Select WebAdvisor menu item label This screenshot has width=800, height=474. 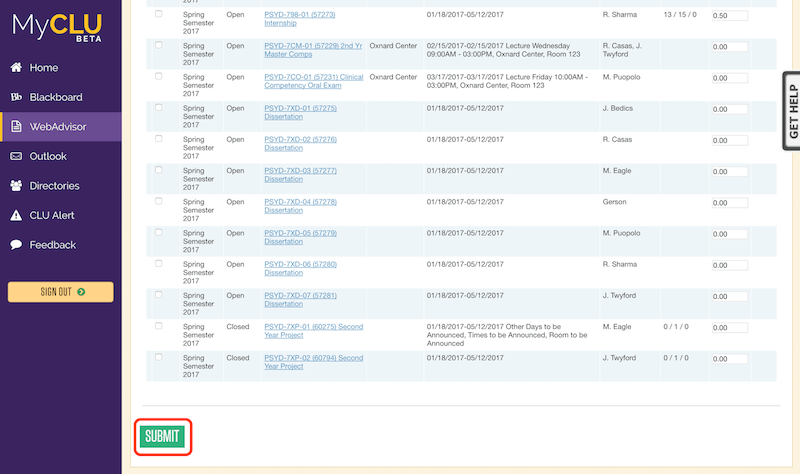point(57,127)
